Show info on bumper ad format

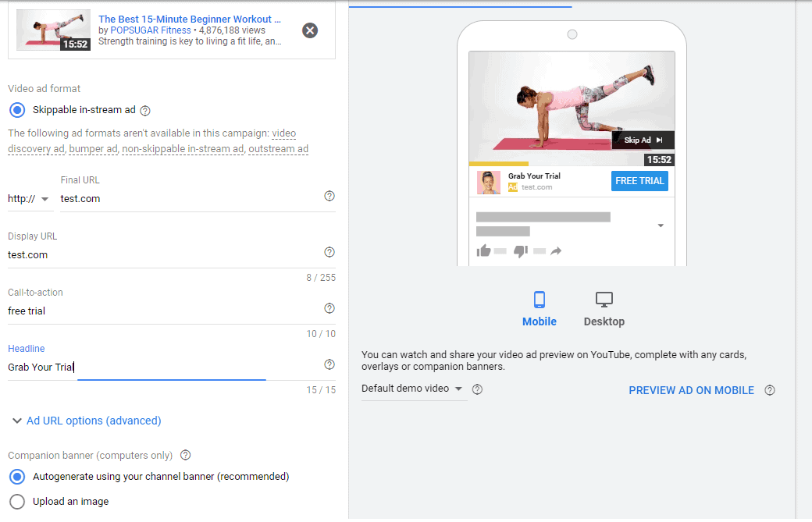[x=93, y=148]
